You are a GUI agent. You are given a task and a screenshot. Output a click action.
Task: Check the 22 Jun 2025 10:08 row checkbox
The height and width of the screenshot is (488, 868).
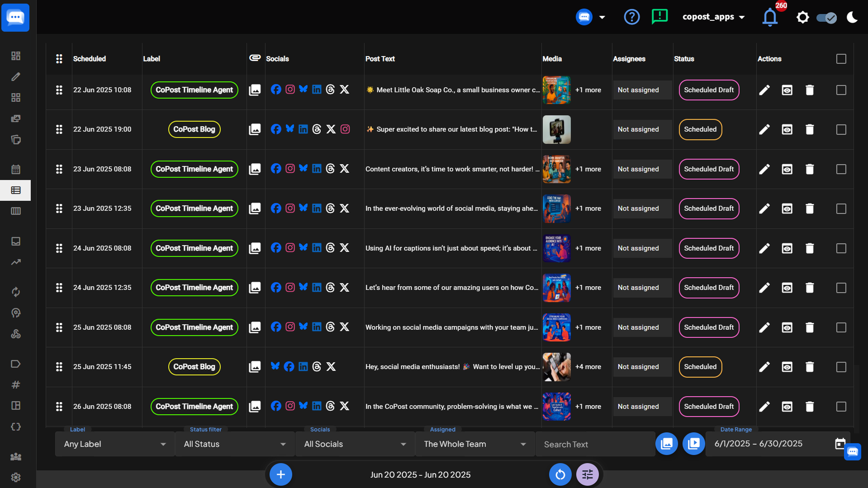[x=841, y=90]
